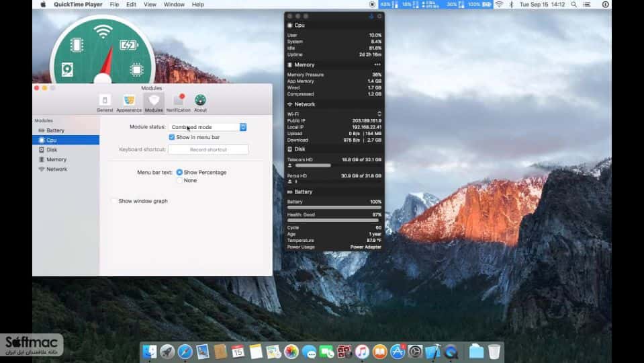The image size is (644, 363).
Task: Click the Local IP value 192.168.22.41
Action: [367, 128]
